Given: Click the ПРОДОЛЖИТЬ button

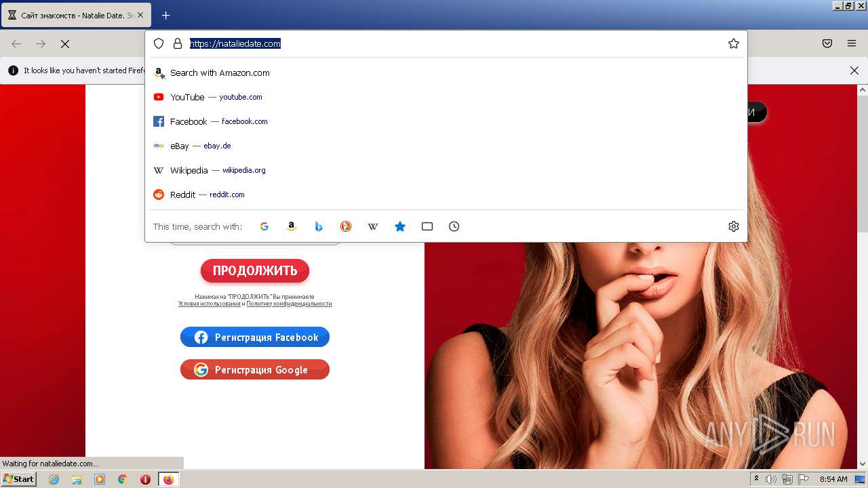Looking at the screenshot, I should [x=255, y=271].
